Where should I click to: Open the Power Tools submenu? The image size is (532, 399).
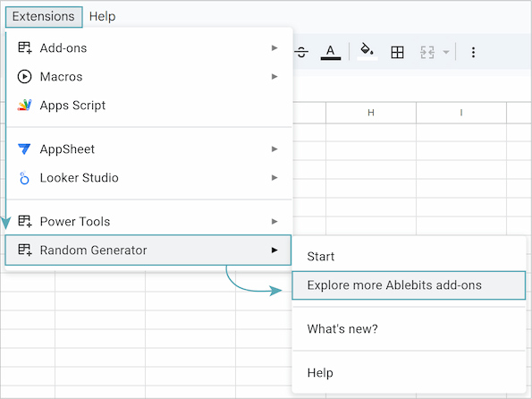point(149,221)
